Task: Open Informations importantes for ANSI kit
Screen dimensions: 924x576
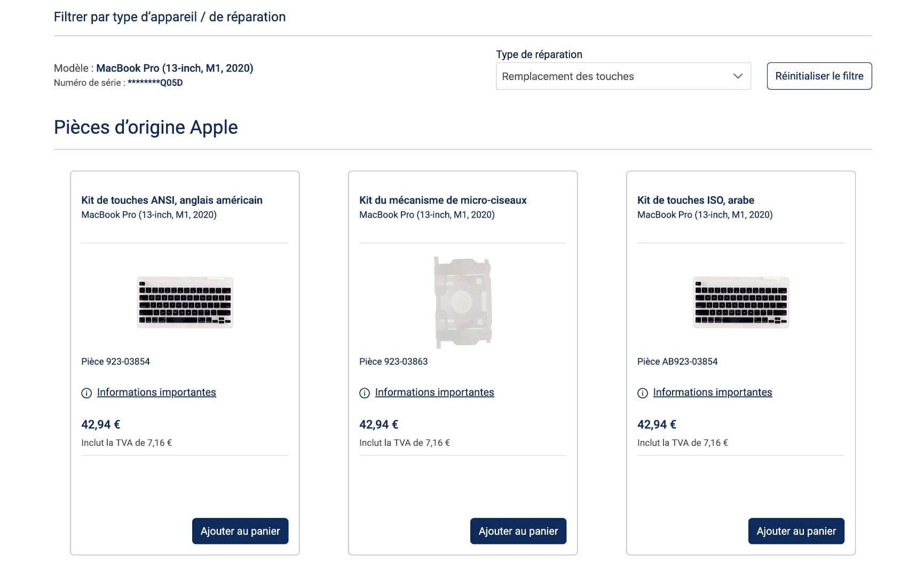Action: point(156,393)
